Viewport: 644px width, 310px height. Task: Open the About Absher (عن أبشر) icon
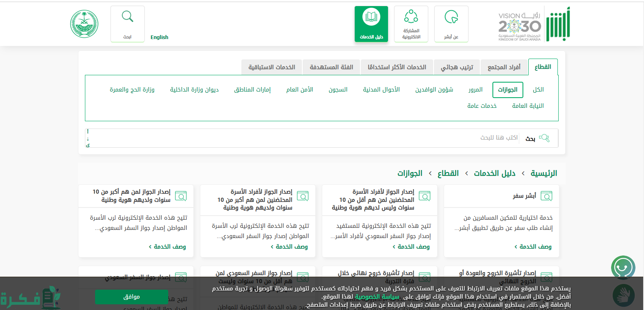coord(451,17)
